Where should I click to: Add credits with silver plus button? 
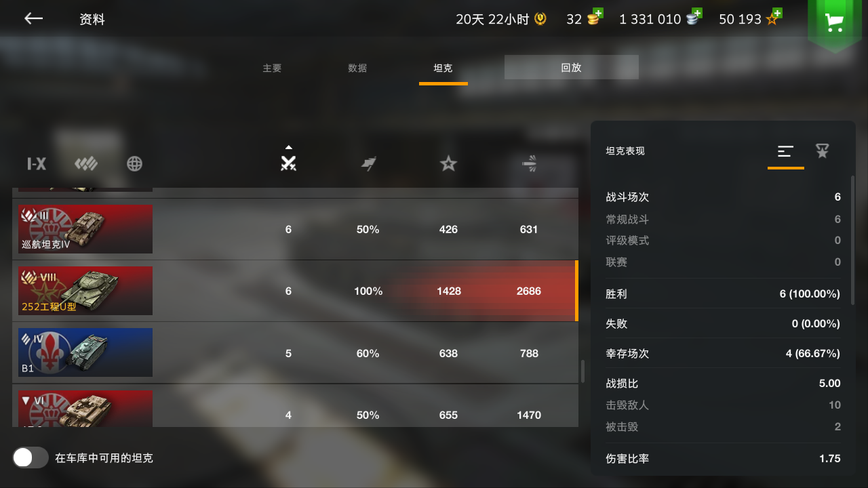pyautogui.click(x=693, y=18)
